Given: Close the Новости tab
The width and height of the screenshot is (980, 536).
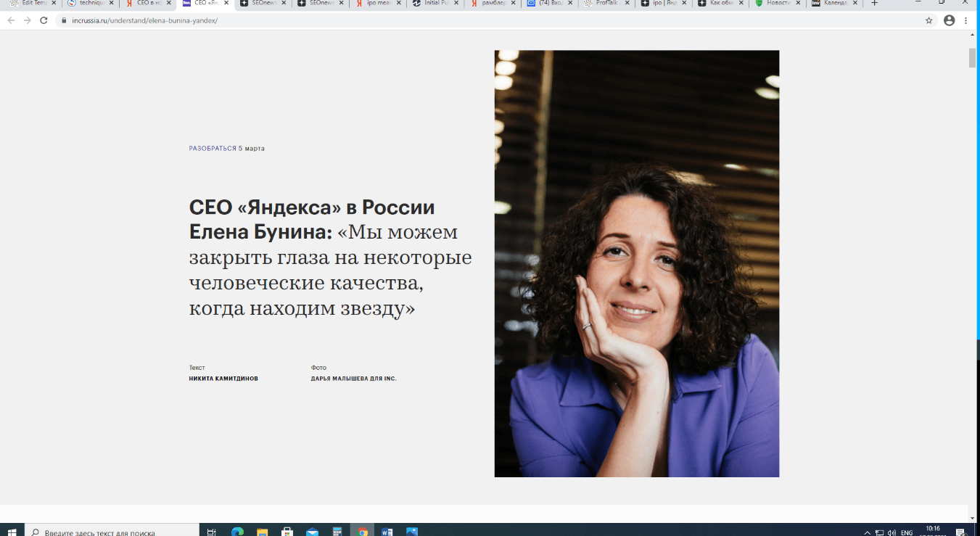Looking at the screenshot, I should click(799, 4).
